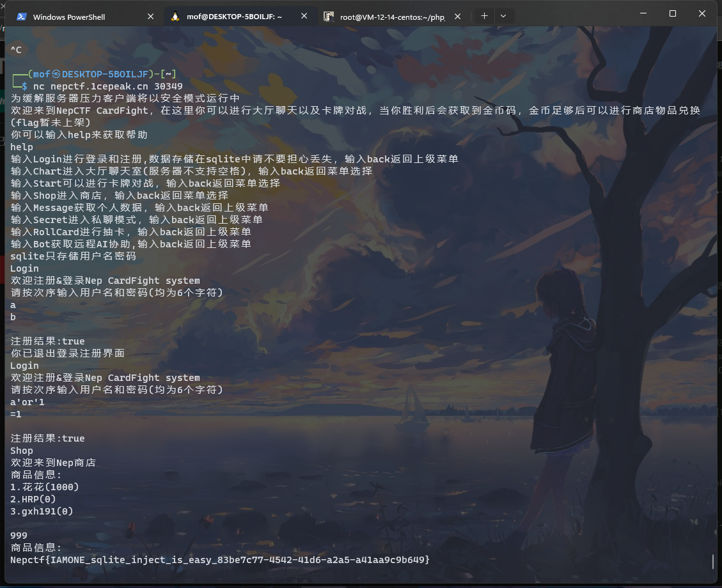Click the icon of the centos tab

point(328,17)
